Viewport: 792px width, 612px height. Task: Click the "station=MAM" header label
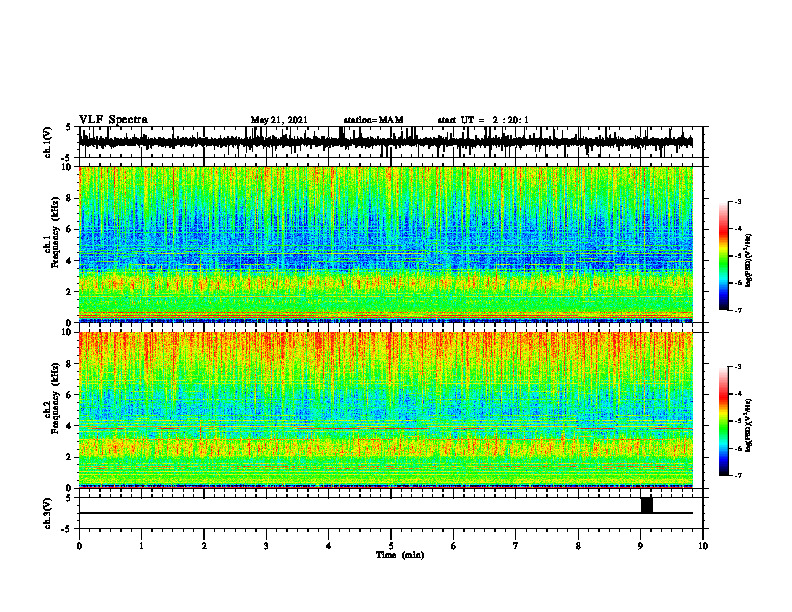(x=373, y=120)
